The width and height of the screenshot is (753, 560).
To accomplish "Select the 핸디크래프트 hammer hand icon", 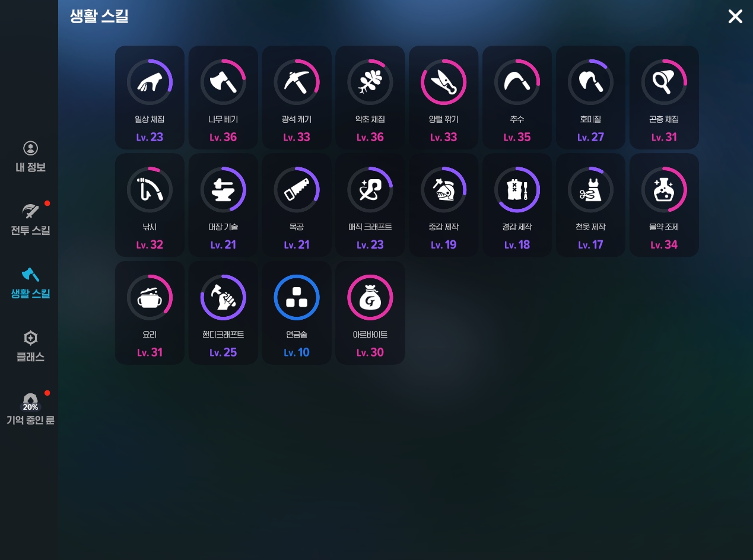I will [x=223, y=297].
